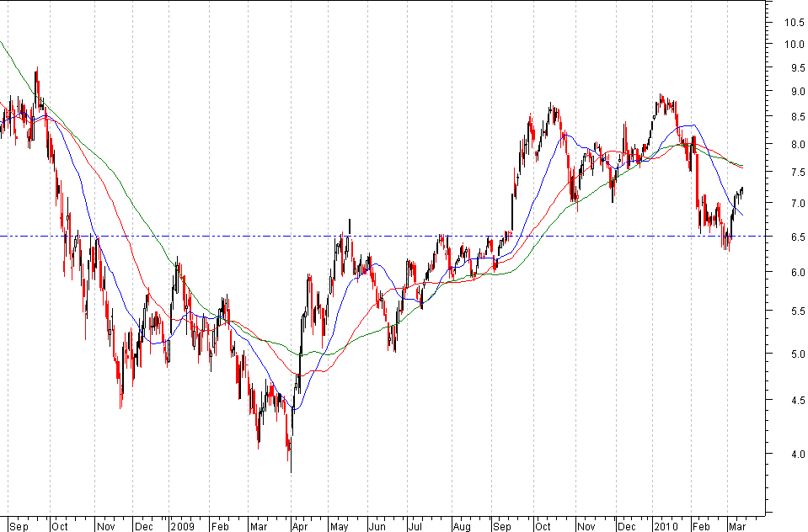This screenshot has height=532, width=808.
Task: Click the 'May' month label
Action: coord(339,526)
